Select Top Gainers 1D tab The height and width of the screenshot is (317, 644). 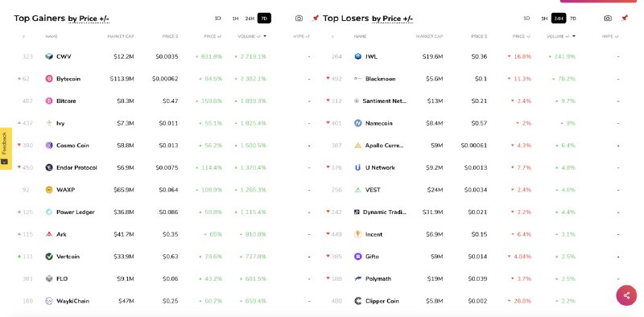pyautogui.click(x=217, y=19)
